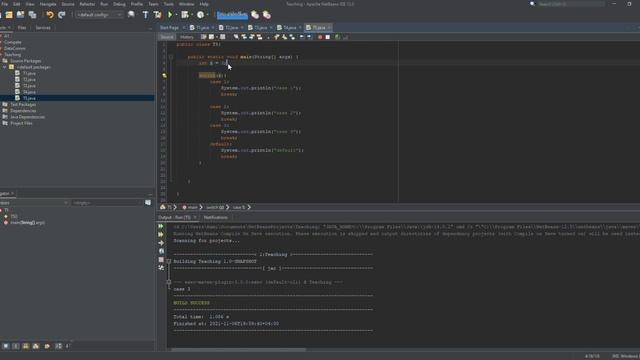
Task: Open the Tools menu
Action: click(x=169, y=4)
